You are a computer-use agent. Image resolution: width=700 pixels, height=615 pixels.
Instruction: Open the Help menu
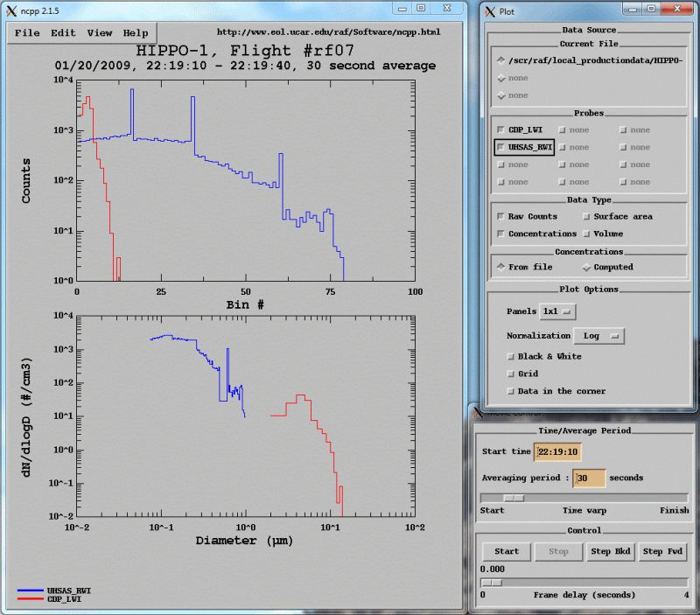click(x=136, y=33)
